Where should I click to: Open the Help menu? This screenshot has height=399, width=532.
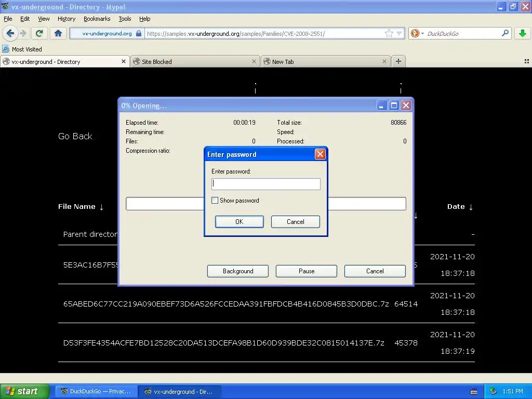(145, 19)
